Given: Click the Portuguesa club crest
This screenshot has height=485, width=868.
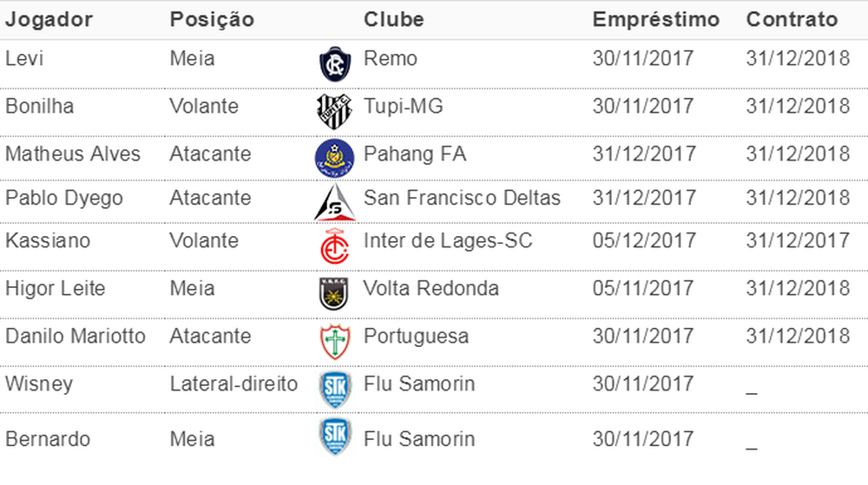Looking at the screenshot, I should 335,342.
